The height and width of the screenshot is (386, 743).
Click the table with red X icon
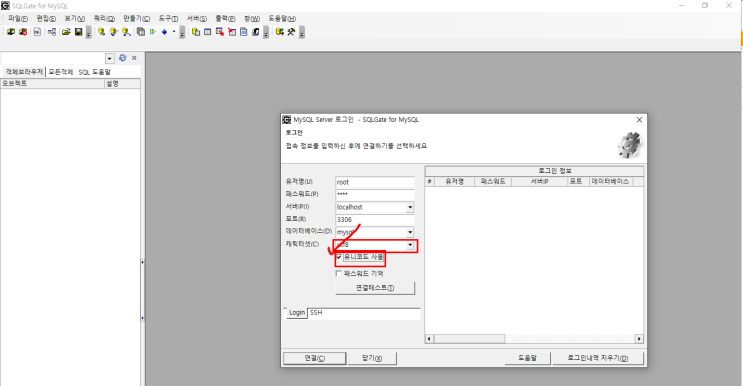232,32
